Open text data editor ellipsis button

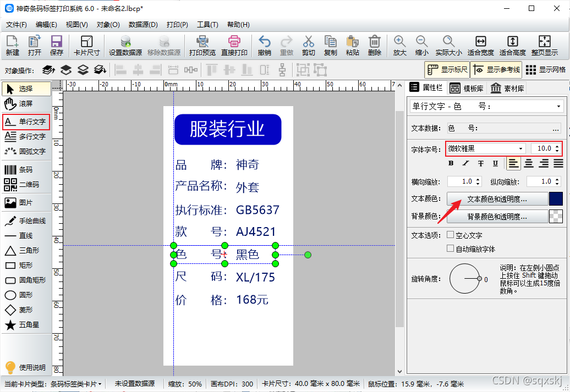pyautogui.click(x=556, y=128)
